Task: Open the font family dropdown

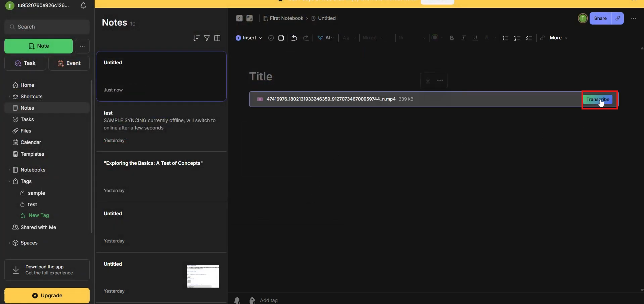Action: click(372, 38)
